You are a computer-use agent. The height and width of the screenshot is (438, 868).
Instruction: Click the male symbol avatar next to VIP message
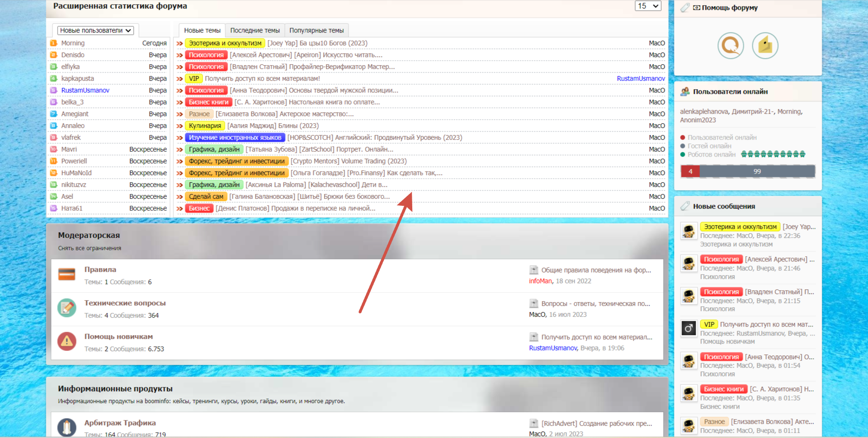689,328
